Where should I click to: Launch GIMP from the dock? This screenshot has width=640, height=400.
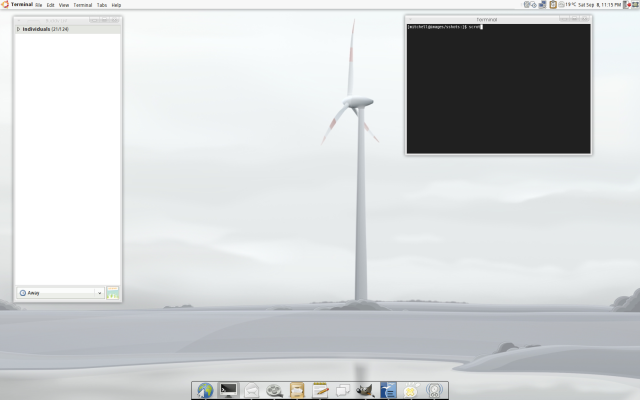point(365,390)
